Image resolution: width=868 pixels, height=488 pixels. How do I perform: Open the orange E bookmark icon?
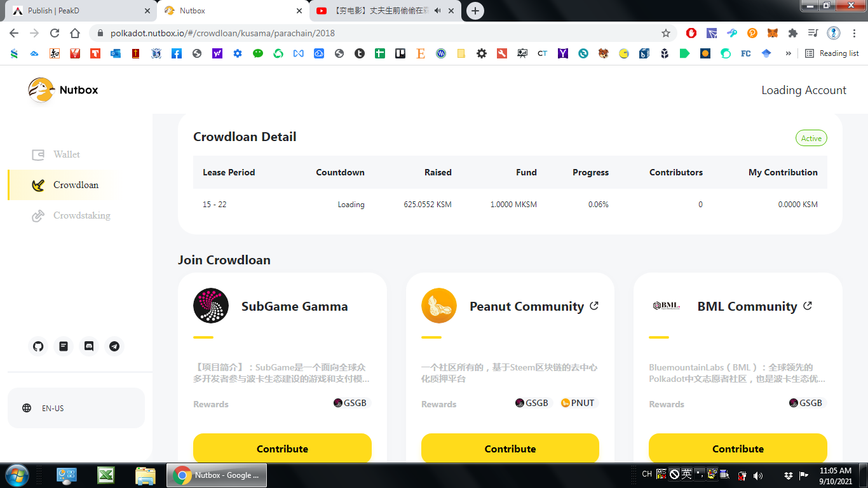click(421, 54)
